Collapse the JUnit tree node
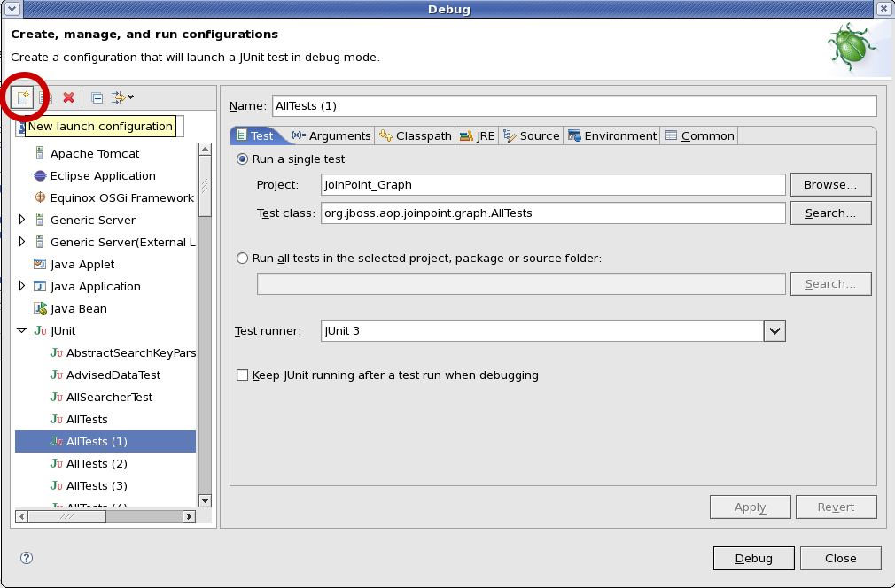The width and height of the screenshot is (895, 588). (x=21, y=330)
